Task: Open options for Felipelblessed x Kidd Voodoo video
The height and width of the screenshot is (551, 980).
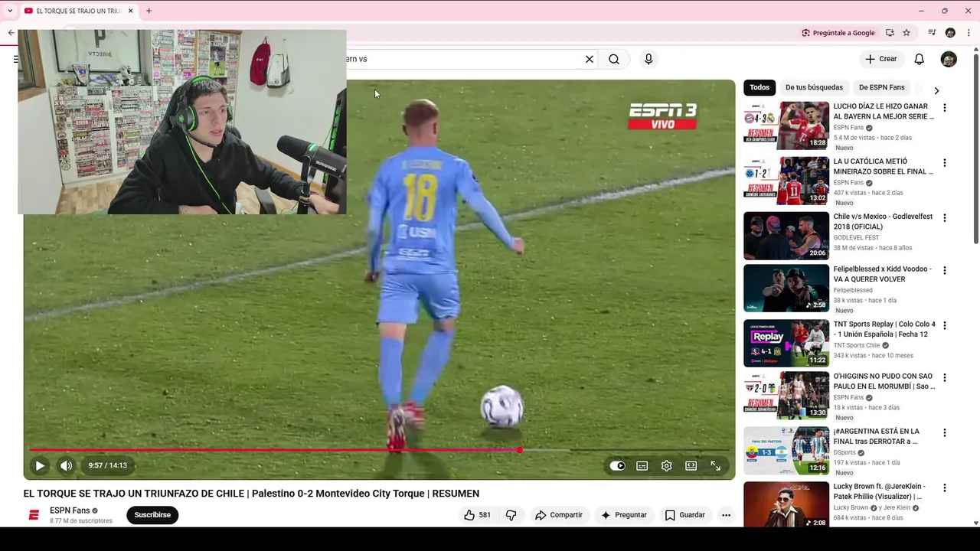Action: (x=945, y=270)
